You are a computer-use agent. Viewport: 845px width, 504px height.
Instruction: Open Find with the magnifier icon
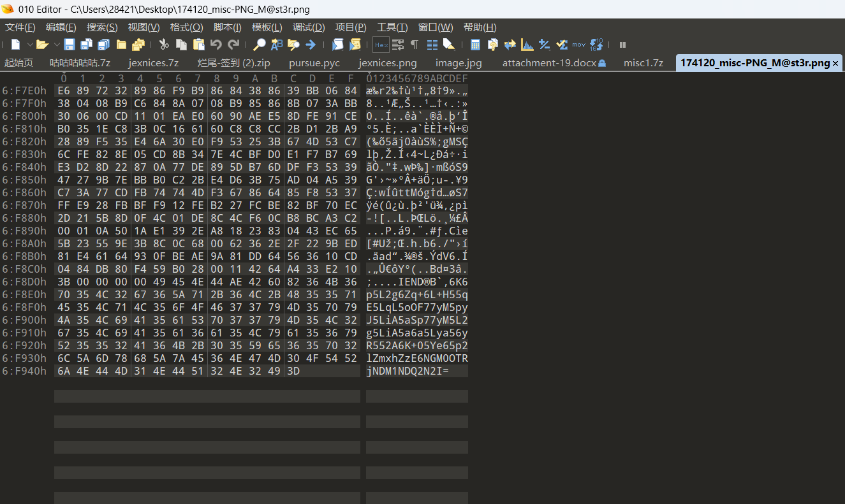(260, 45)
